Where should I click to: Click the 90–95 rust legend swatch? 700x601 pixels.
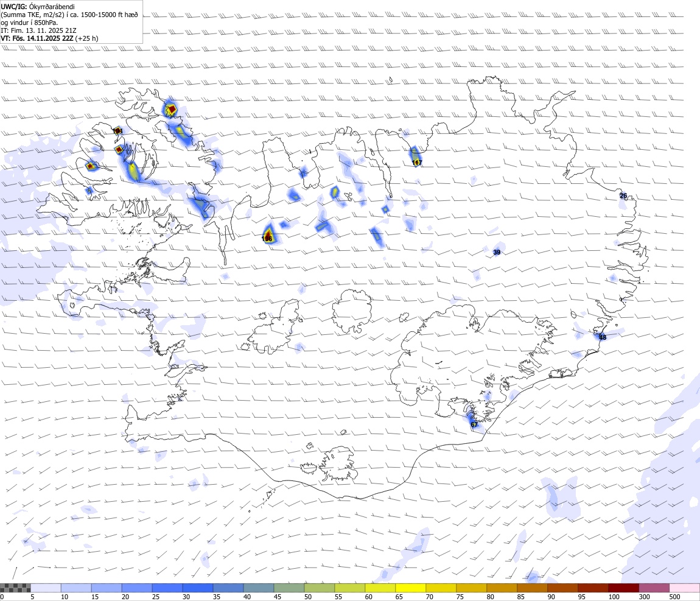point(563,588)
